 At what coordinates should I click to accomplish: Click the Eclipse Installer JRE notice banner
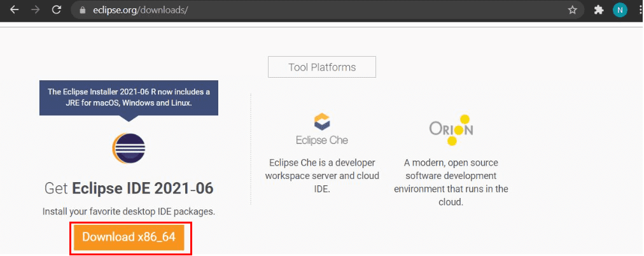click(x=129, y=97)
